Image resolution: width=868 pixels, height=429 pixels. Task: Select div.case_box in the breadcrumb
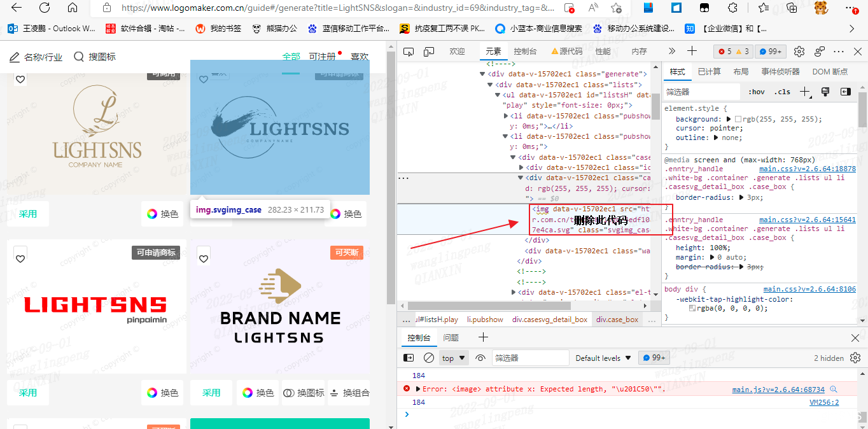coord(617,320)
